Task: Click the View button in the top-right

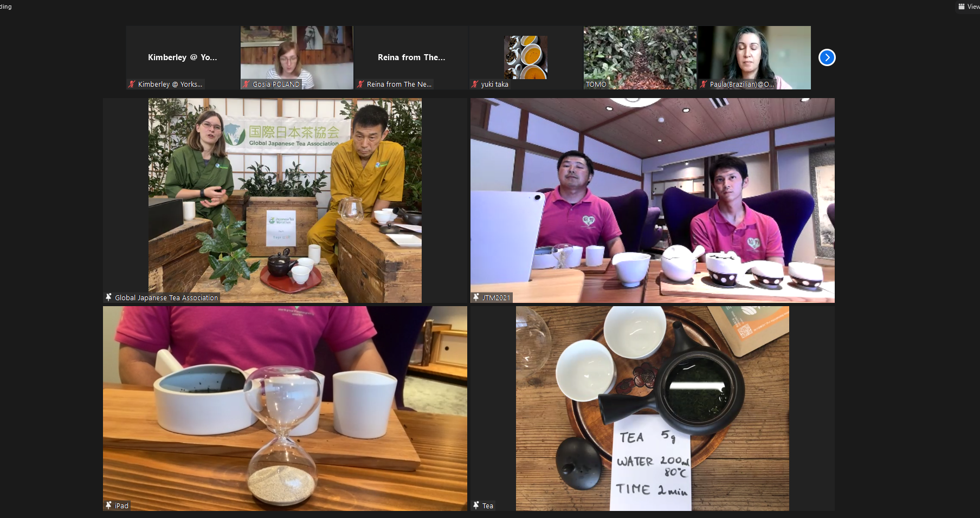Action: [x=969, y=6]
